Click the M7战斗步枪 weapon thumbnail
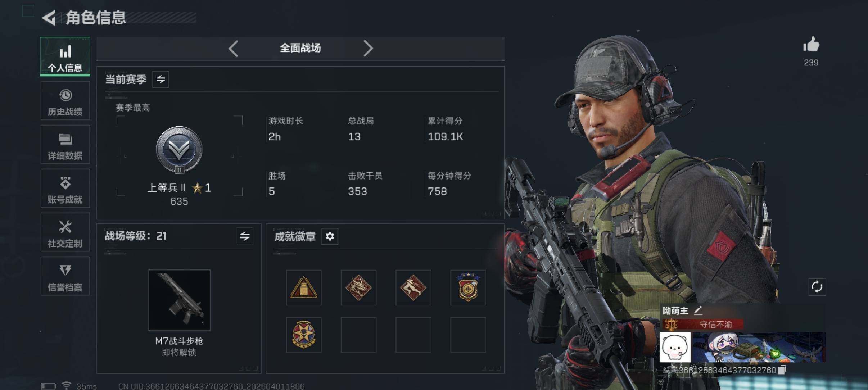868x390 pixels. [179, 300]
